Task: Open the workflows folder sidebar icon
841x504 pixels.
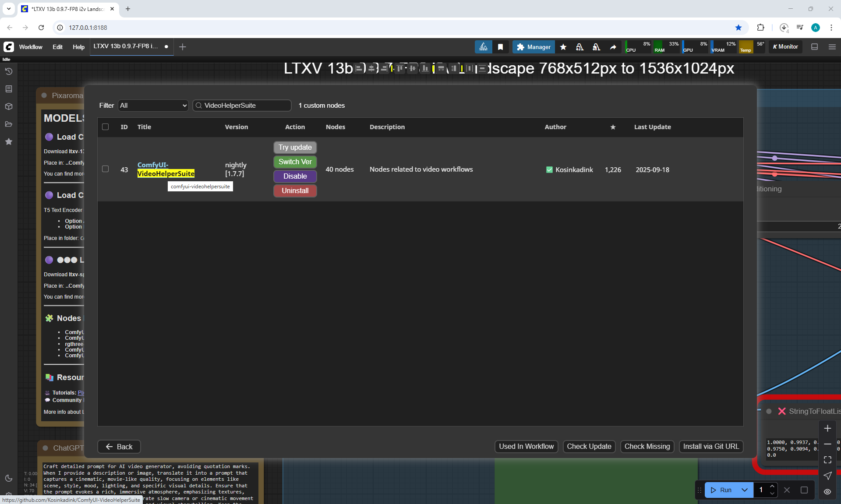Action: pyautogui.click(x=8, y=124)
